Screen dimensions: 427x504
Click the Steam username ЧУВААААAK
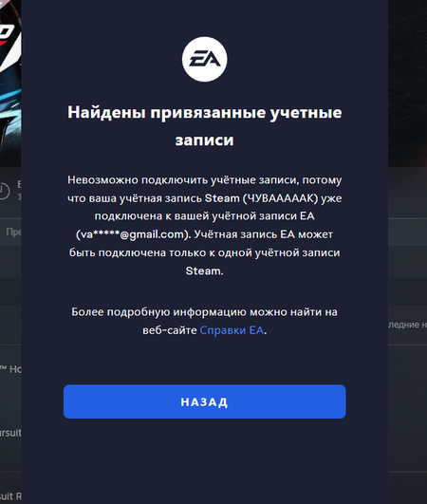(x=280, y=198)
